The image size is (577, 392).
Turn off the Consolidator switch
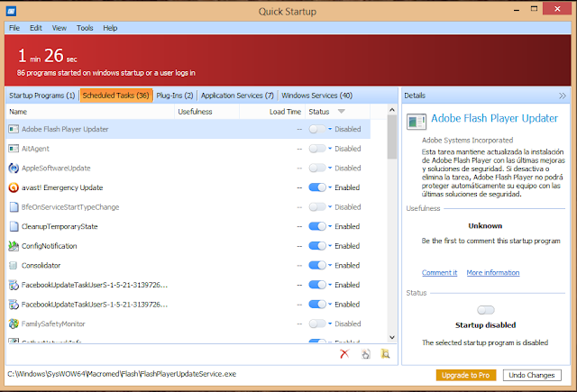tap(317, 265)
